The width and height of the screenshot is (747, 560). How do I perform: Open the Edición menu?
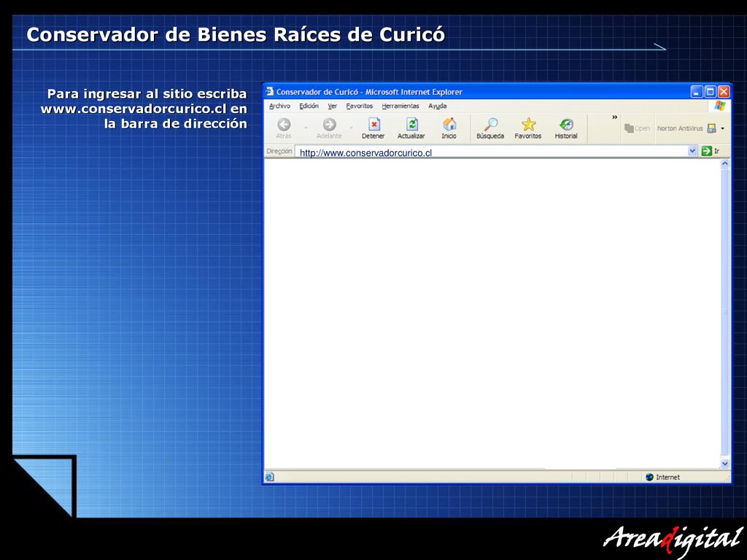tap(309, 106)
